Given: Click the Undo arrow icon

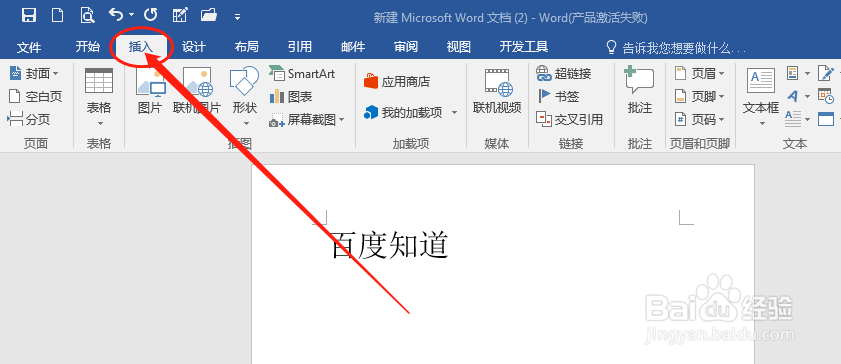Looking at the screenshot, I should click(116, 15).
